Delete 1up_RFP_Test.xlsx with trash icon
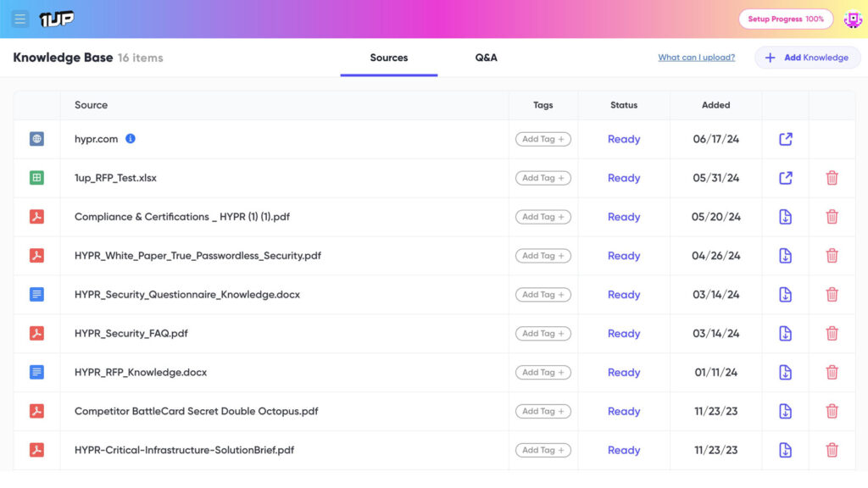The width and height of the screenshot is (868, 488). 832,178
